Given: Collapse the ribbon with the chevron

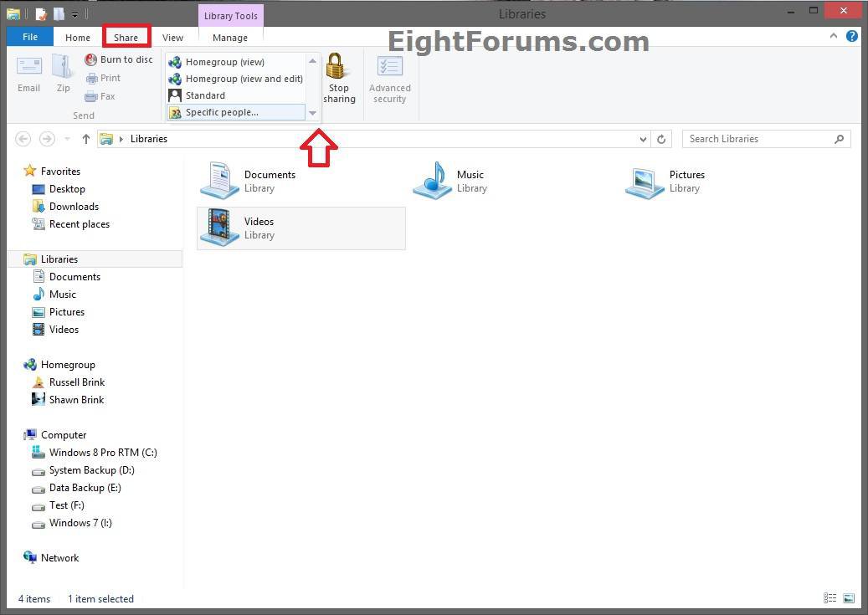Looking at the screenshot, I should (x=834, y=37).
